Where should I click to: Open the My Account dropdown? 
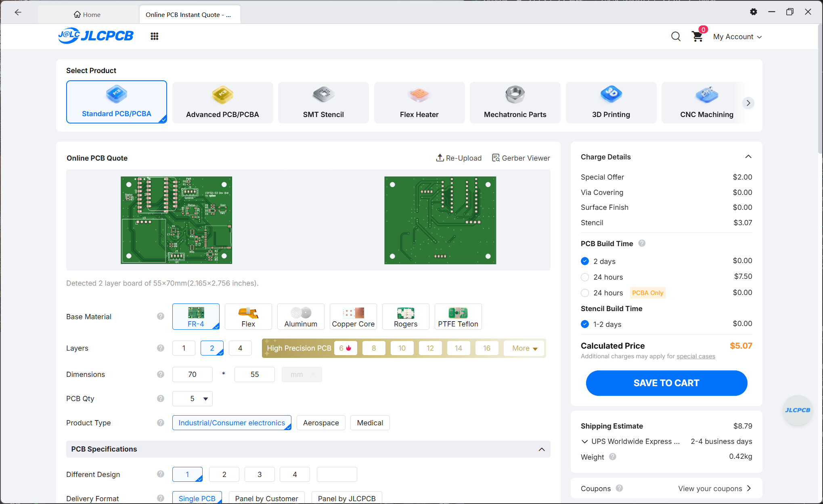[x=737, y=37]
